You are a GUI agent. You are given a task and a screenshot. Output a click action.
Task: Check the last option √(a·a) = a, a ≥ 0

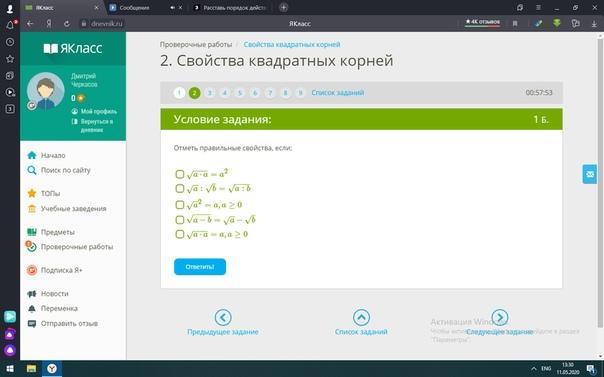point(180,234)
